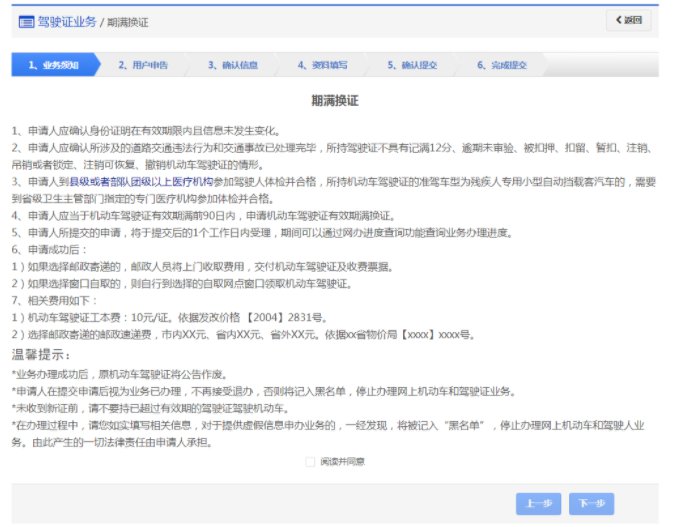Select step 6 完成提交
Screen dimensions: 676x527
tap(501, 65)
